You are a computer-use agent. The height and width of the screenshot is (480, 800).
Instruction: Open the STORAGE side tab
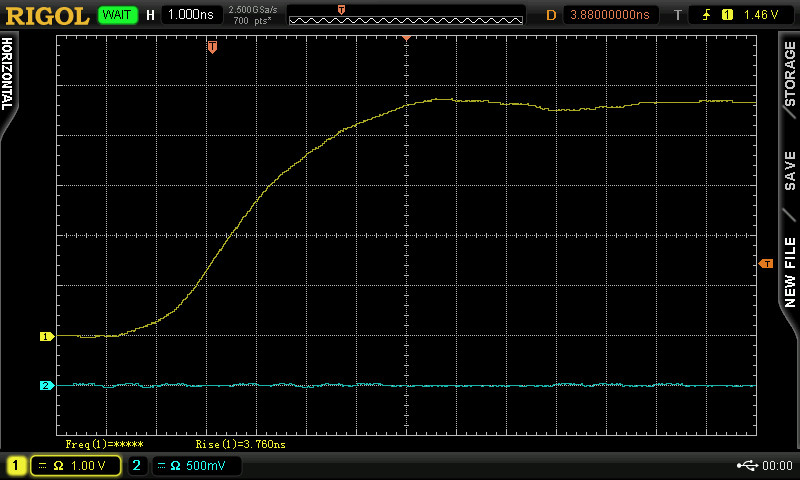[790, 75]
